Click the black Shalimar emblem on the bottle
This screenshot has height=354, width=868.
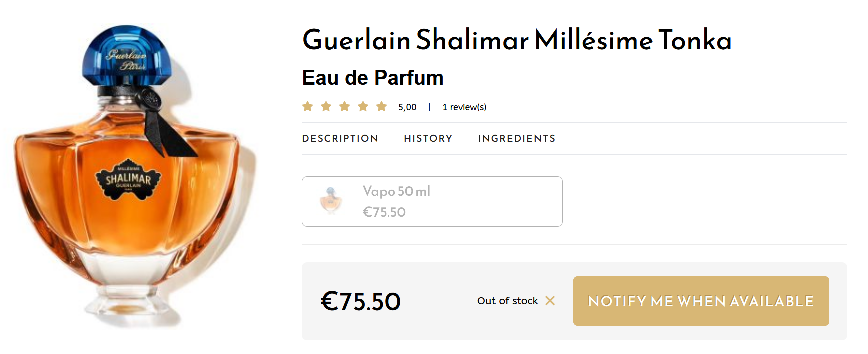click(128, 179)
